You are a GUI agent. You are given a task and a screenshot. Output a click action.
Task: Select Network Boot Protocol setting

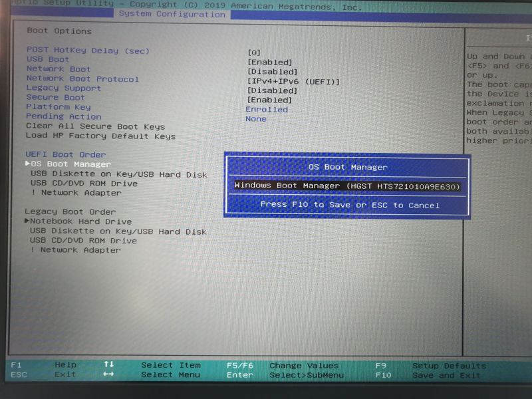[x=82, y=78]
